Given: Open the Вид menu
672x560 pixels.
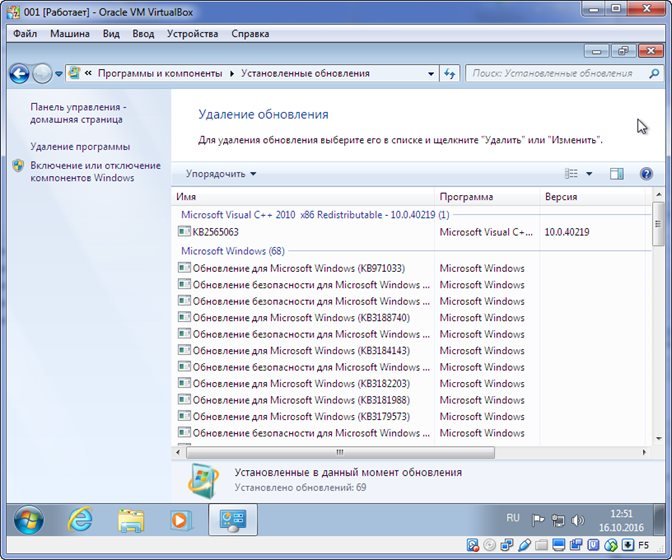Looking at the screenshot, I should pyautogui.click(x=111, y=34).
